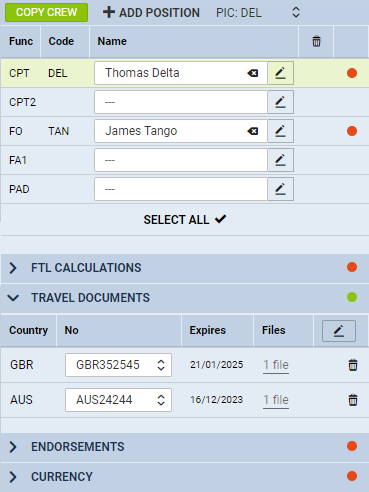
Task: Click trash icon in crew table header
Action: 316,41
